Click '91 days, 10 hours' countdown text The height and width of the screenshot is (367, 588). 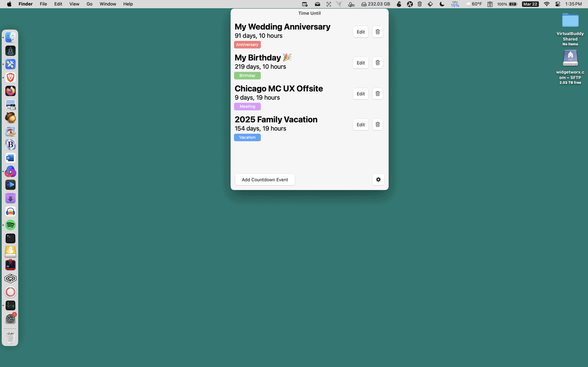coord(258,36)
